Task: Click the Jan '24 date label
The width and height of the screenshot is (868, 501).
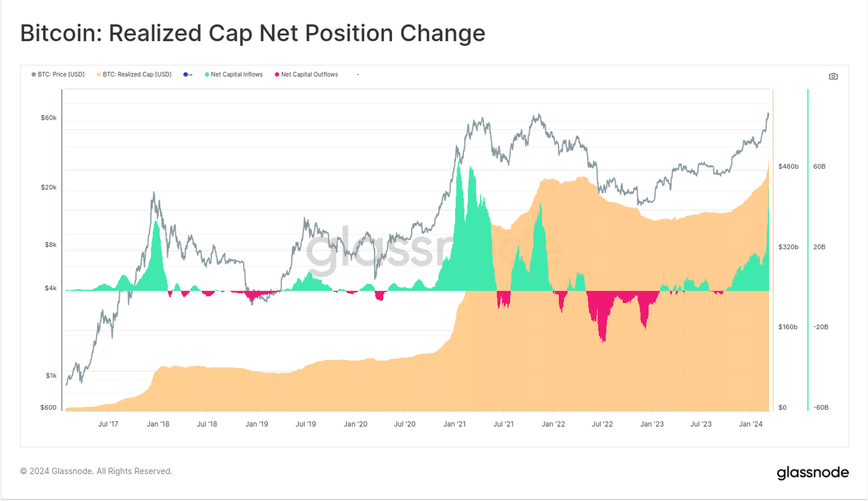Action: point(751,424)
